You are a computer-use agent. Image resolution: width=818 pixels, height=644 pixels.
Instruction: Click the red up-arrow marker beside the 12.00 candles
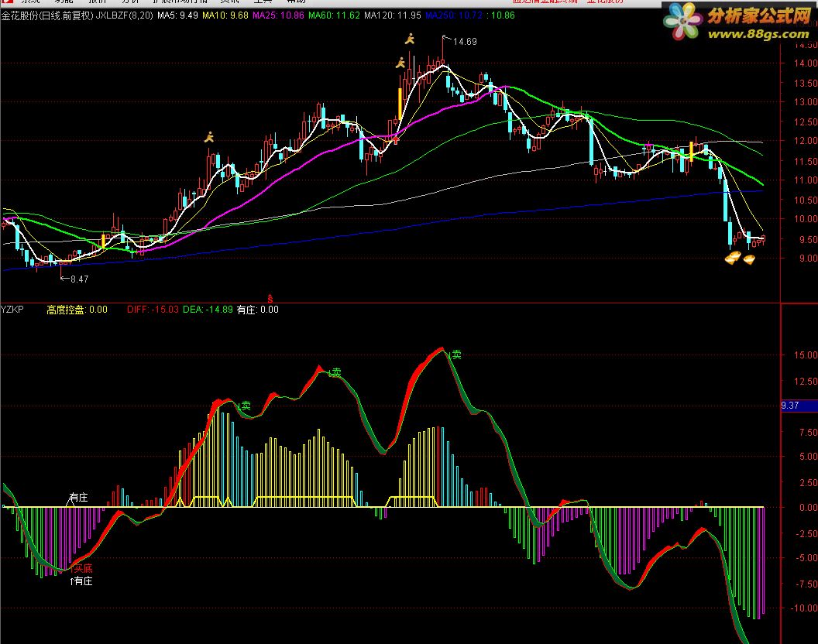pyautogui.click(x=395, y=140)
